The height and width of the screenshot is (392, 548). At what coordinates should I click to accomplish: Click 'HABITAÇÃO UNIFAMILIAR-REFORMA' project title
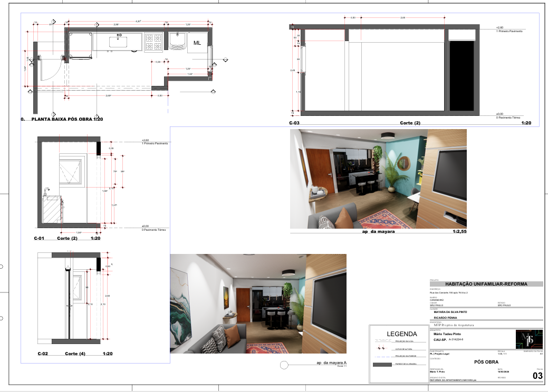tap(486, 284)
